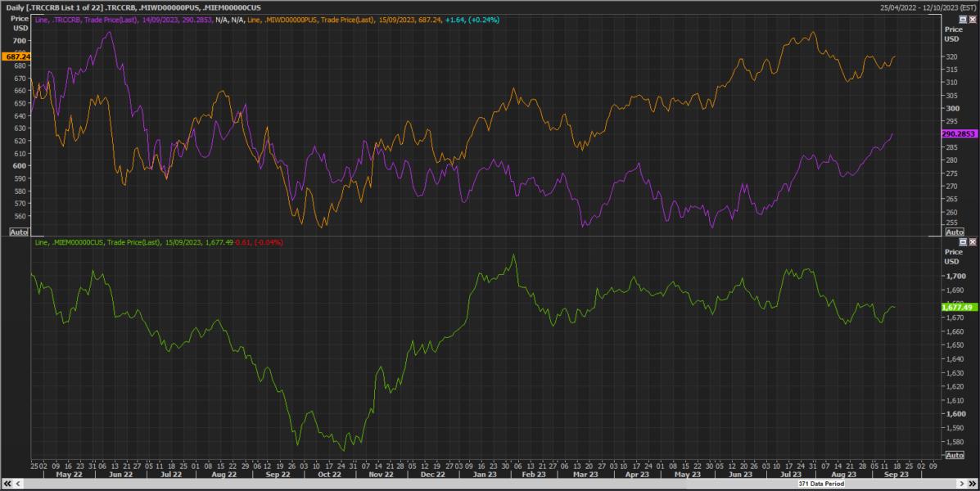The width and height of the screenshot is (980, 491).
Task: Click the 1,580 value on lower axis
Action: click(955, 442)
